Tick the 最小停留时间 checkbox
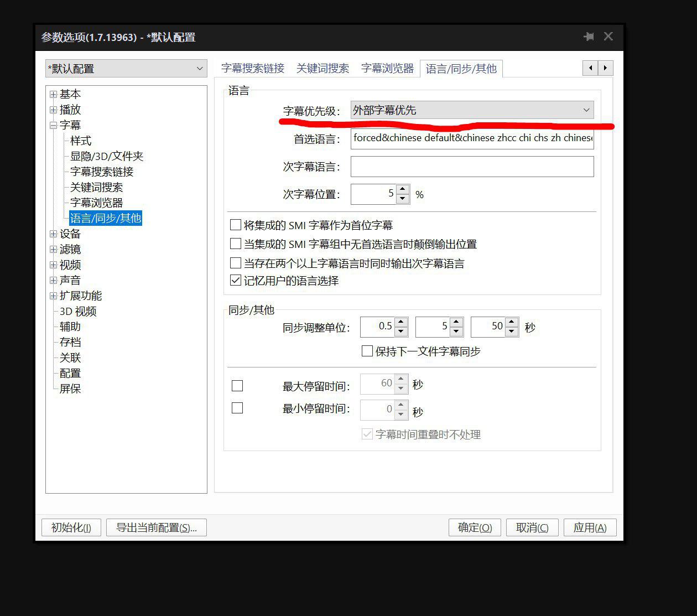 coord(237,408)
